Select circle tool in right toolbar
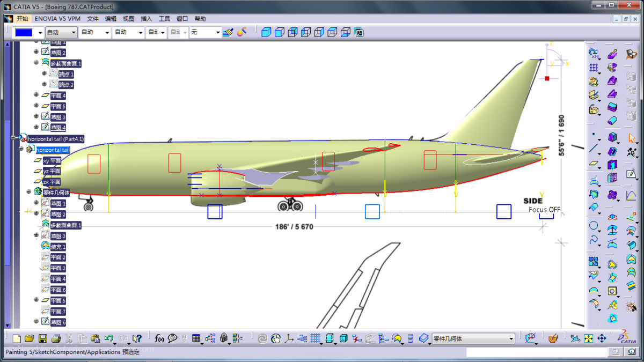Viewport: 644px width, 362px height. (x=594, y=225)
